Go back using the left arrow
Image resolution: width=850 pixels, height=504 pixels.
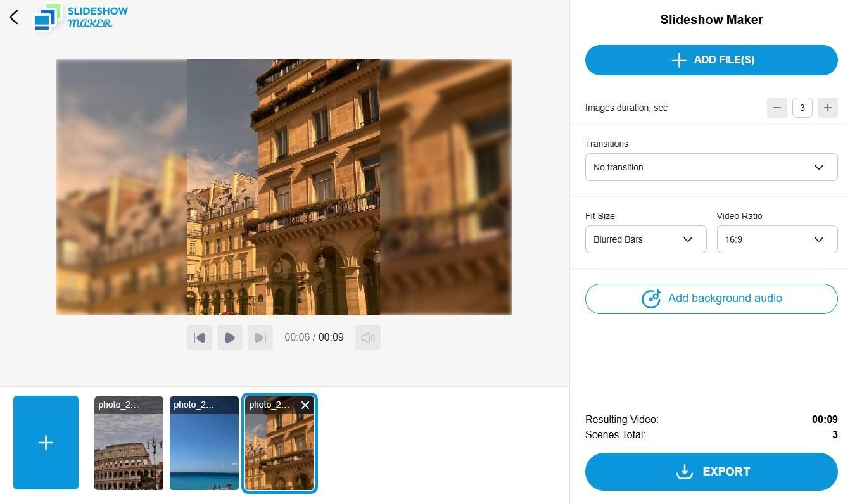15,17
